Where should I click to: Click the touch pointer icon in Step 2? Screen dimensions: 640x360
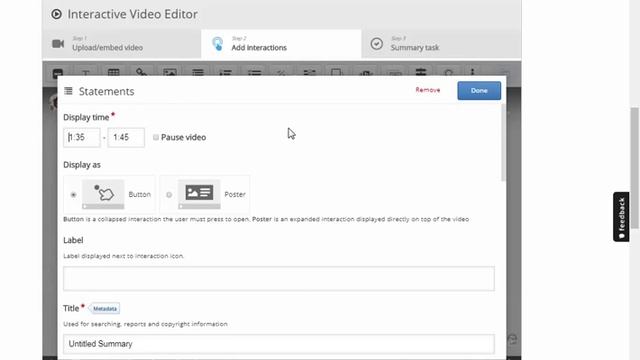[218, 44]
